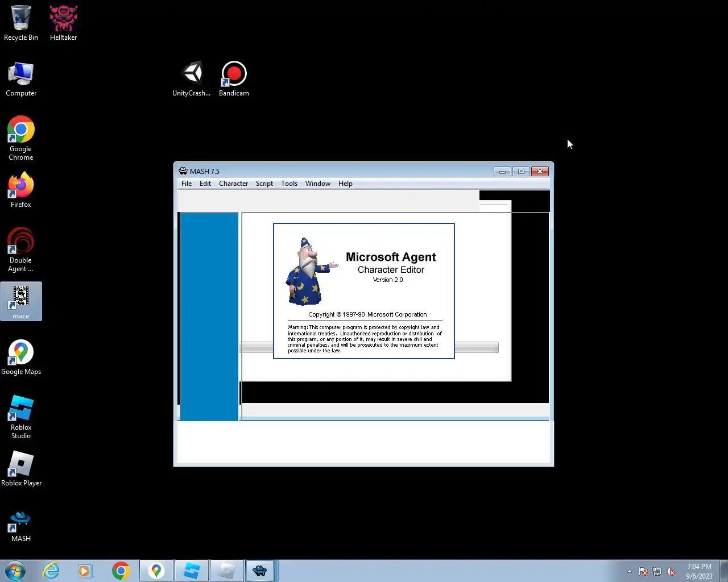Maximize the MASH 7.5 window
The height and width of the screenshot is (582, 728).
(521, 171)
